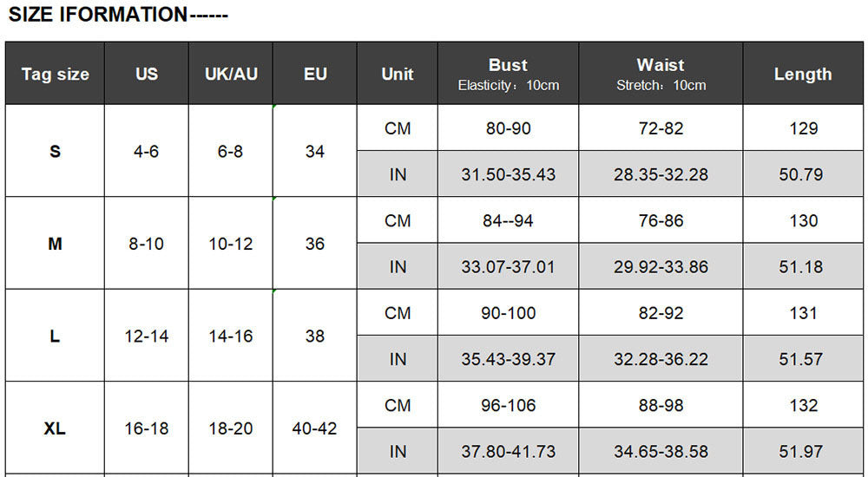Click the 'Bust' header with elasticity note

click(x=509, y=75)
